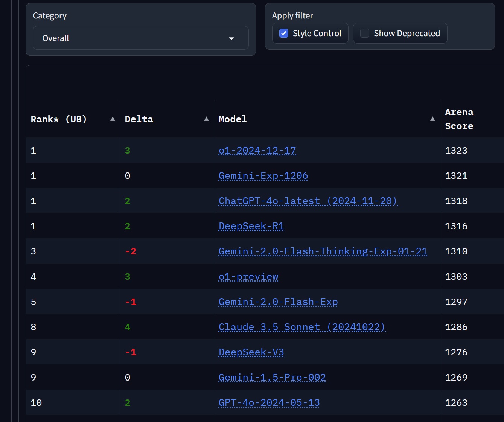Uncheck the Style Control checkbox
Image resolution: width=504 pixels, height=422 pixels.
pyautogui.click(x=284, y=33)
